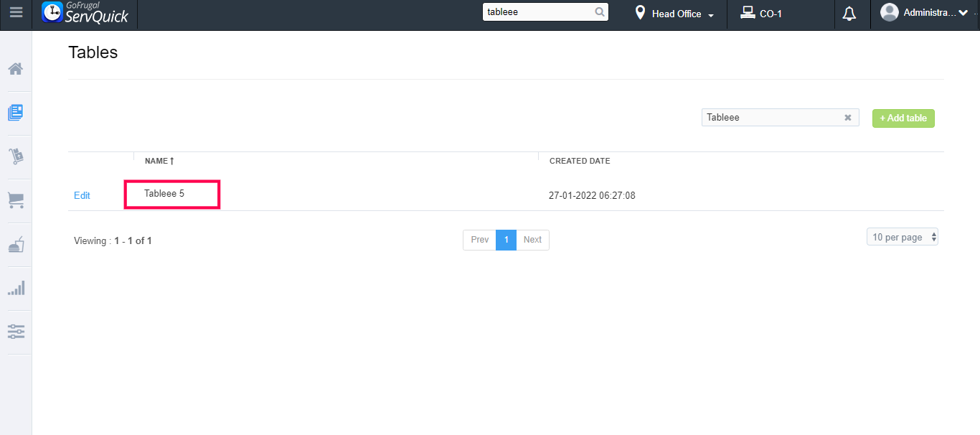Open the 10 per page dropdown
Viewport: 980px width, 435px height.
[903, 237]
